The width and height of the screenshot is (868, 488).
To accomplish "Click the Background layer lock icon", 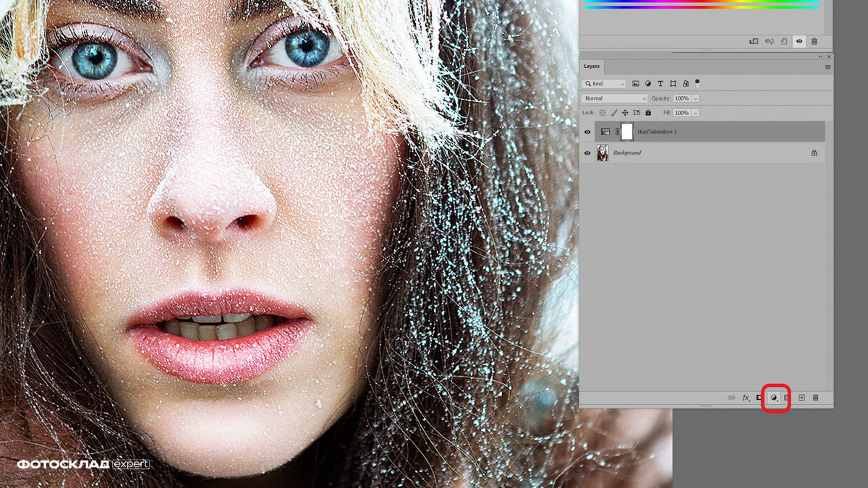I will (x=814, y=153).
